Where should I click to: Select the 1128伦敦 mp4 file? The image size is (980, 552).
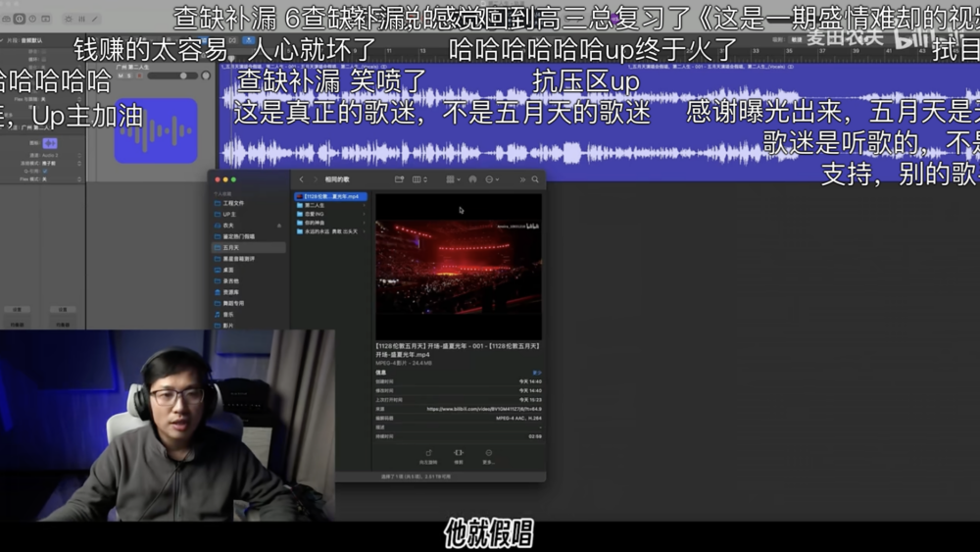(x=330, y=196)
